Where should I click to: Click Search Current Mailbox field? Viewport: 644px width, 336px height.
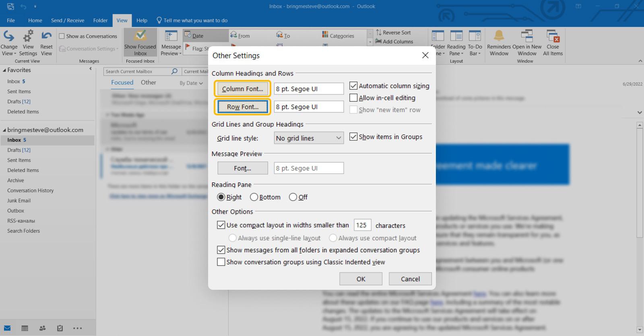(x=137, y=71)
